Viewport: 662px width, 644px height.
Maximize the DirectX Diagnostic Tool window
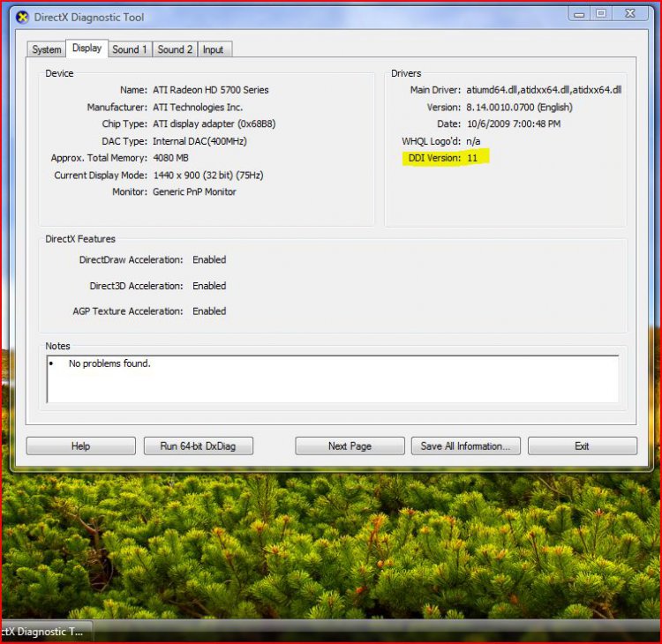click(x=601, y=13)
